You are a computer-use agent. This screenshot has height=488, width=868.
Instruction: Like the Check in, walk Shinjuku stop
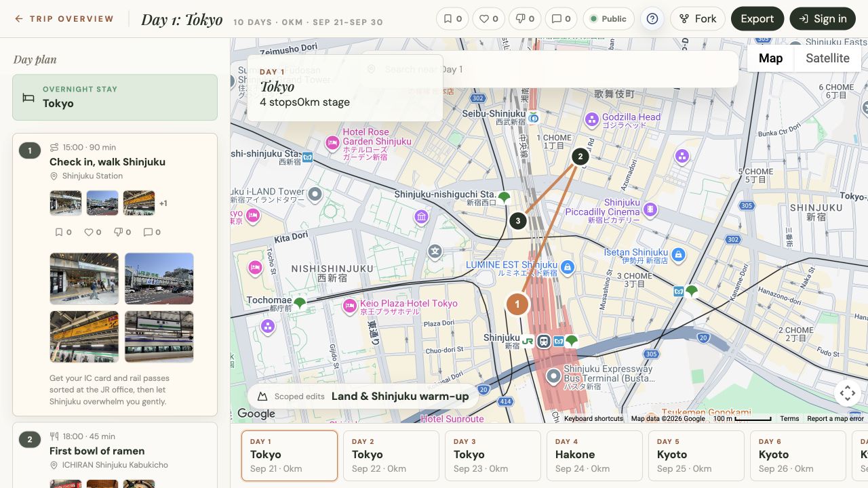92,232
